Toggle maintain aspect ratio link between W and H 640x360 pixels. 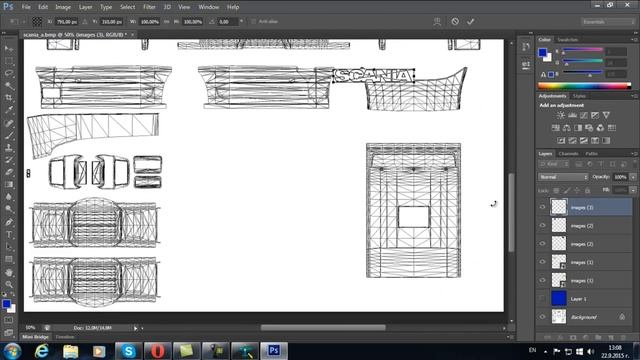tap(167, 22)
